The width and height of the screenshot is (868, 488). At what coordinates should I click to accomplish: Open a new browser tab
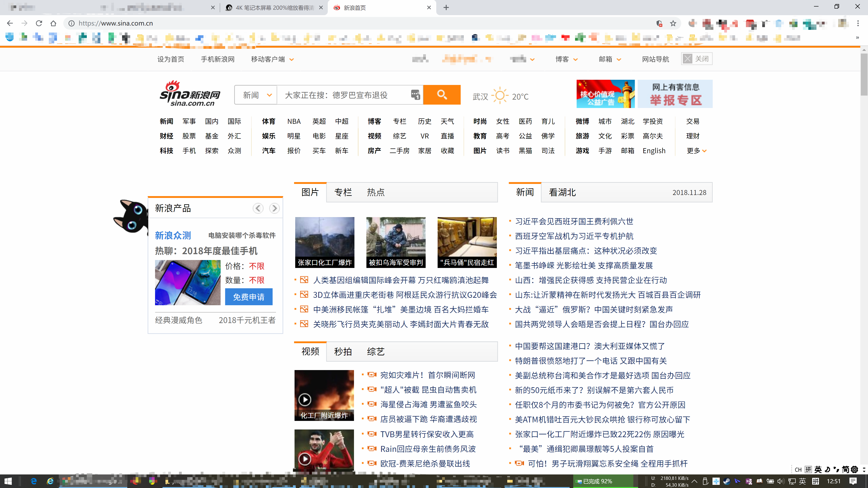(x=446, y=7)
